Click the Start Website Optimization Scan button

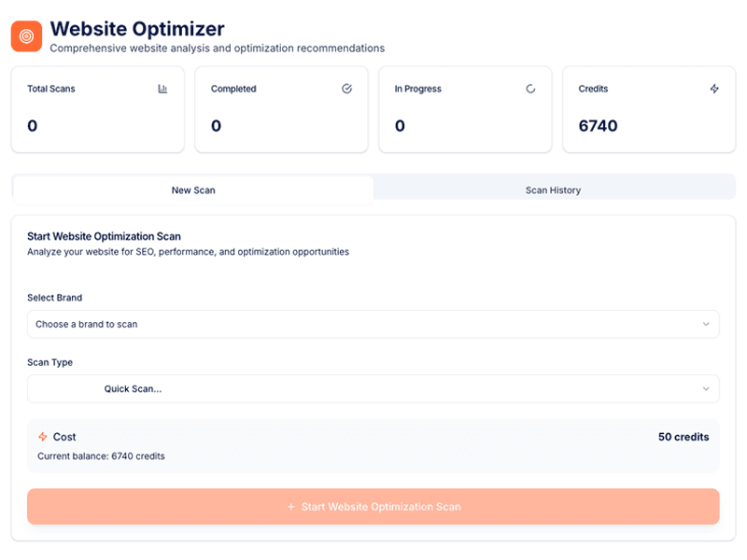(373, 506)
